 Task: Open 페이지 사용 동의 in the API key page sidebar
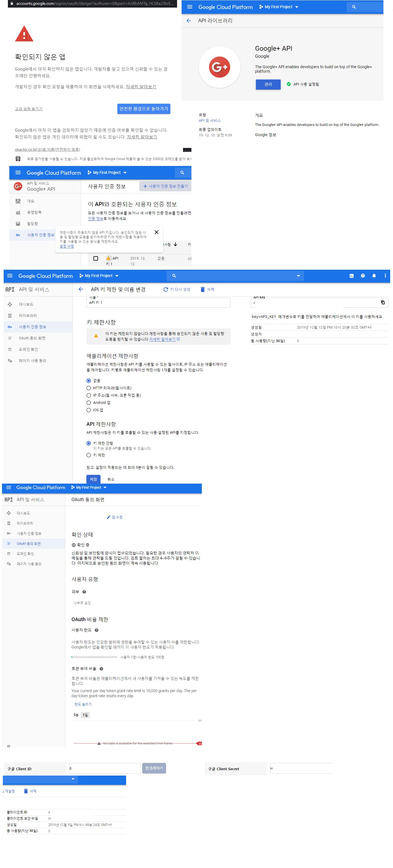(x=33, y=361)
